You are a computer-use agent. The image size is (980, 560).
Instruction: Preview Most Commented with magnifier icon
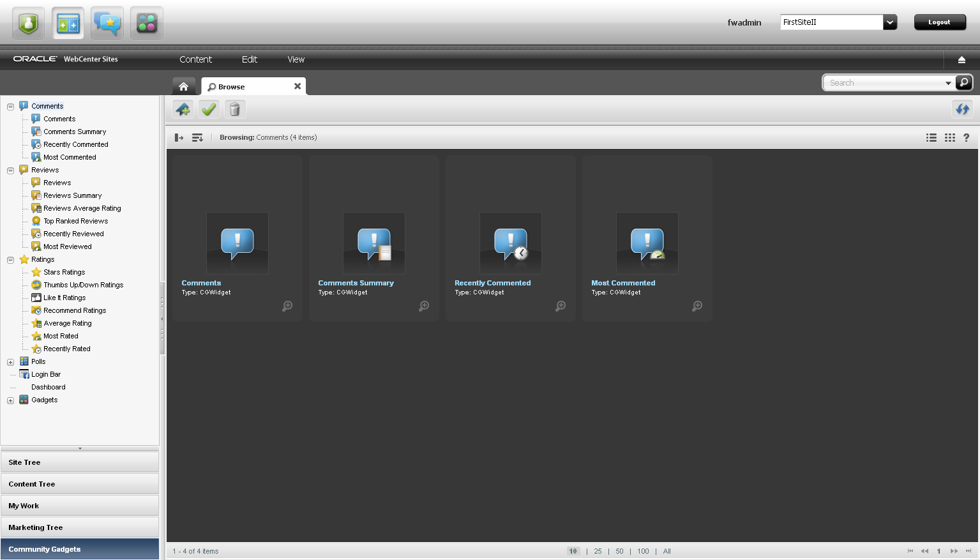(697, 306)
